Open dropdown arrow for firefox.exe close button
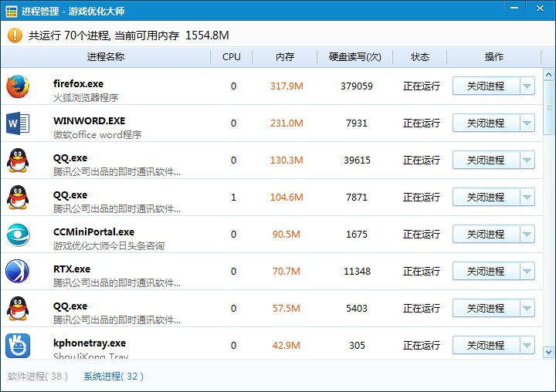This screenshot has width=556, height=392. [x=527, y=86]
